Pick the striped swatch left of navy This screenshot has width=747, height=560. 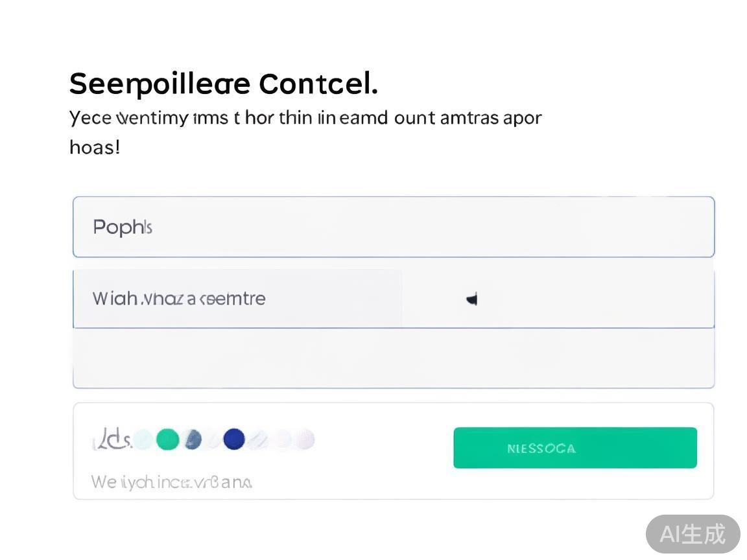click(212, 440)
